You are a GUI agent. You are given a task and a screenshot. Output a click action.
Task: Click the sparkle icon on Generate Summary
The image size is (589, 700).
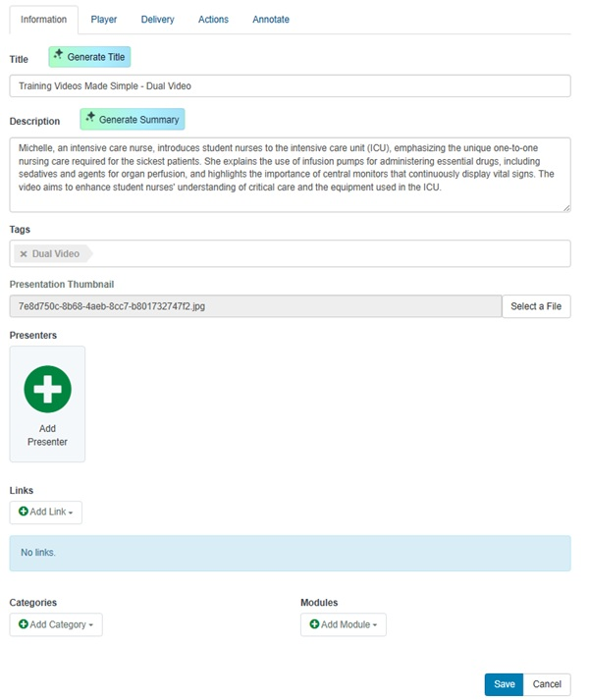(90, 119)
